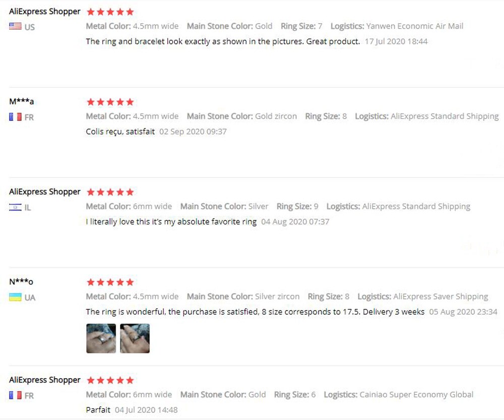Click the reviewer name N***o
504x420 pixels.
21,281
